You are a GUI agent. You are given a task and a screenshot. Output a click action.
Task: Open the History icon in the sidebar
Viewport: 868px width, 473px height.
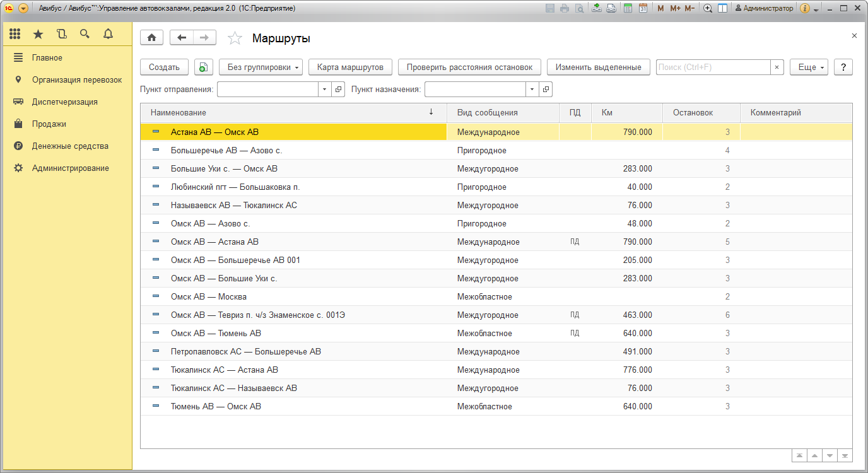(x=62, y=35)
